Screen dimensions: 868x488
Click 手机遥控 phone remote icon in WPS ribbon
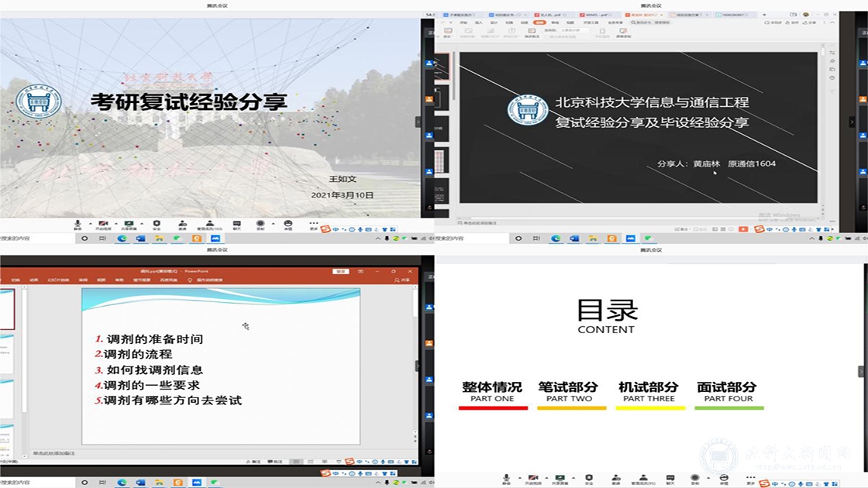pyautogui.click(x=602, y=33)
